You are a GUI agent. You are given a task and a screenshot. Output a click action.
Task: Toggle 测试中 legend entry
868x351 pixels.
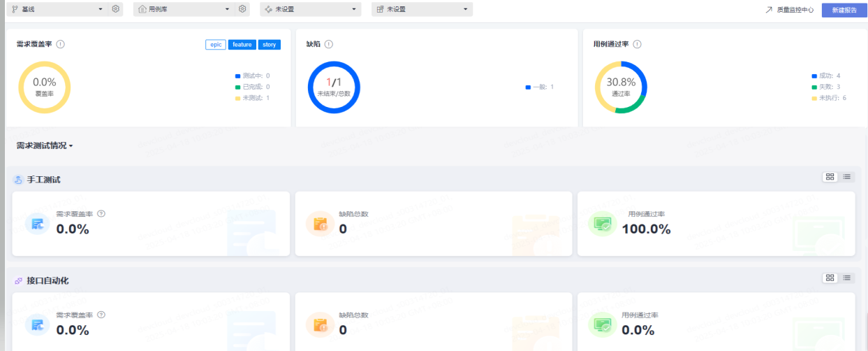point(253,76)
